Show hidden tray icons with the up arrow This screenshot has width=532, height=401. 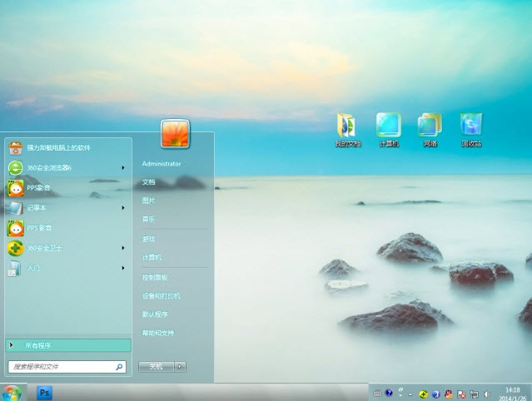410,394
